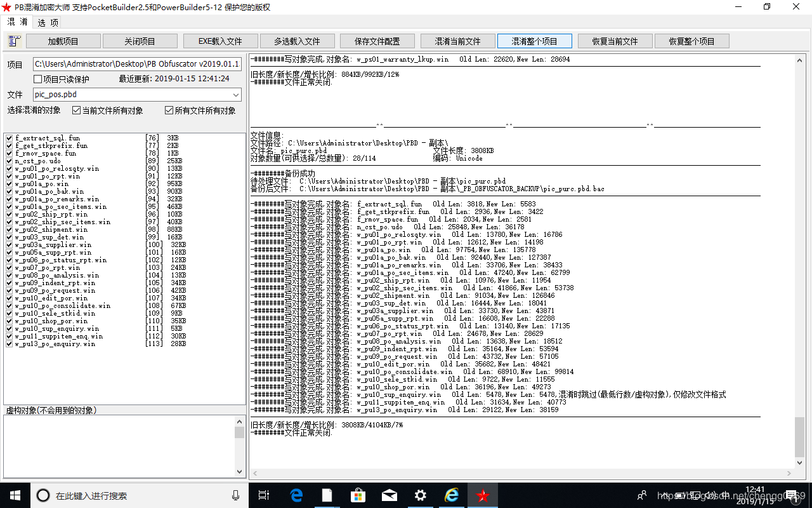812x508 pixels.
Task: Toggle 项目只读保护 checkbox
Action: coord(37,79)
